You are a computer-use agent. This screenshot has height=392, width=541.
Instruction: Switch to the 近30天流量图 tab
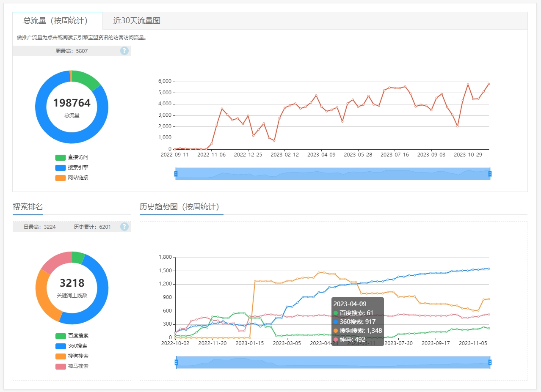[x=137, y=21]
